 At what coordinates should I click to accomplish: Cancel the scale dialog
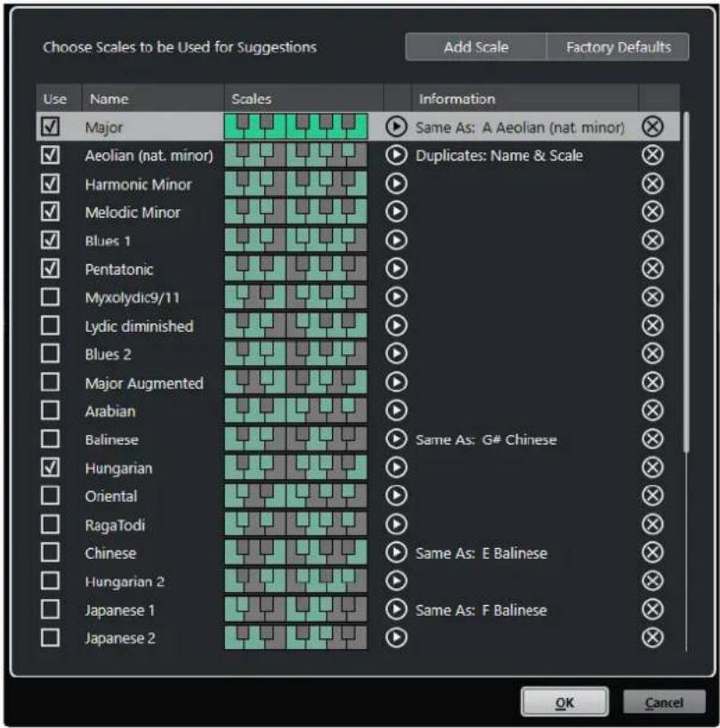tap(664, 702)
